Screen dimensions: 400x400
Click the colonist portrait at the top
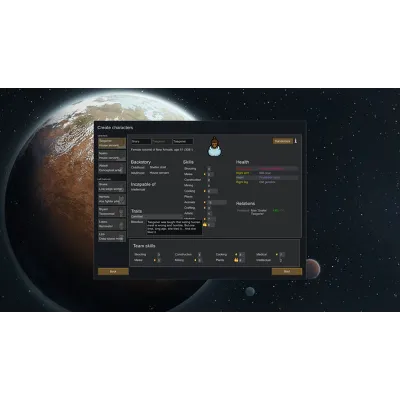pyautogui.click(x=215, y=146)
